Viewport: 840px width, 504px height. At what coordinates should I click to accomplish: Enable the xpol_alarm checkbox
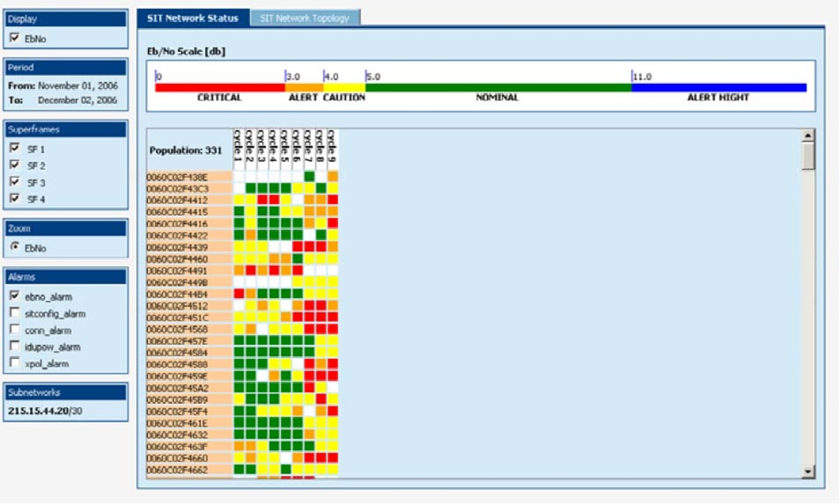point(14,362)
